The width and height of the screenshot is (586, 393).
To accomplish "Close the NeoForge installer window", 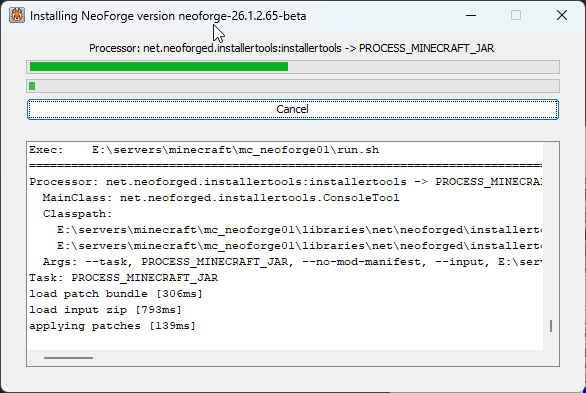I will coord(562,15).
